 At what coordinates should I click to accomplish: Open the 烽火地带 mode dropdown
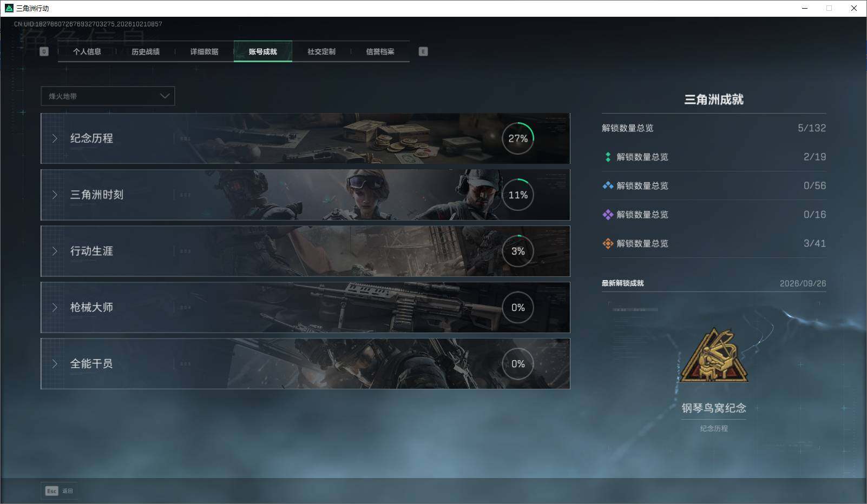108,96
